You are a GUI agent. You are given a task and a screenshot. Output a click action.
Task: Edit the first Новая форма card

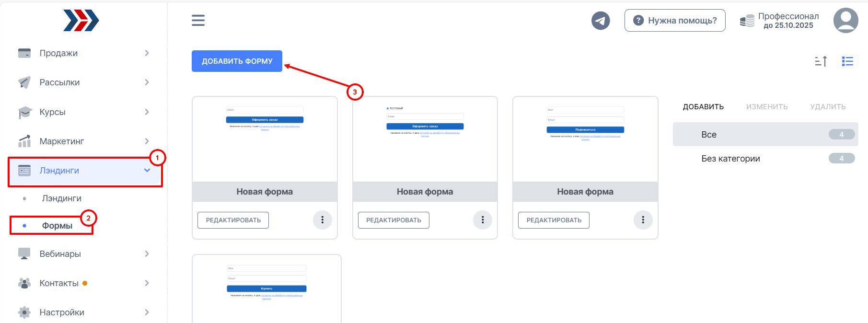[233, 220]
